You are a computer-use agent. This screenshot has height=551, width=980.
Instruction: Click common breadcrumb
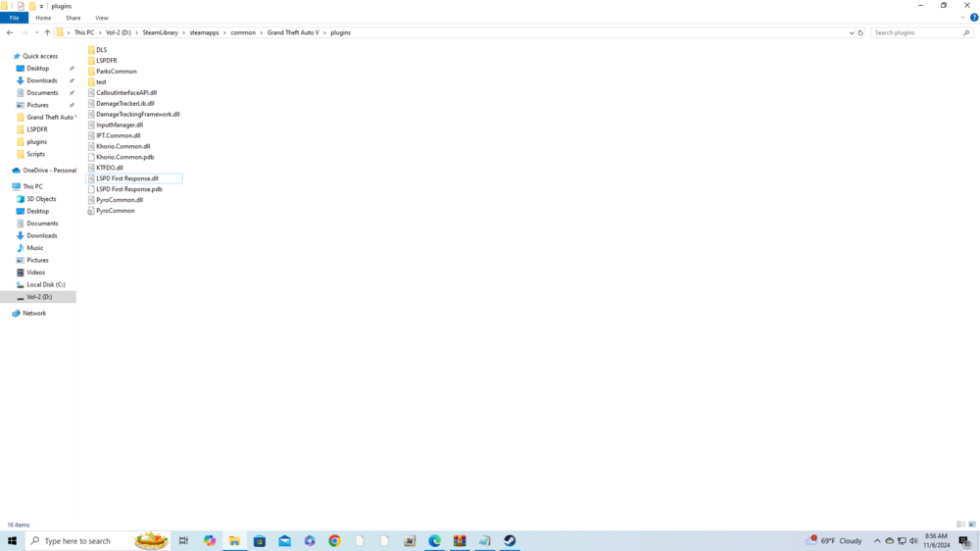[243, 32]
